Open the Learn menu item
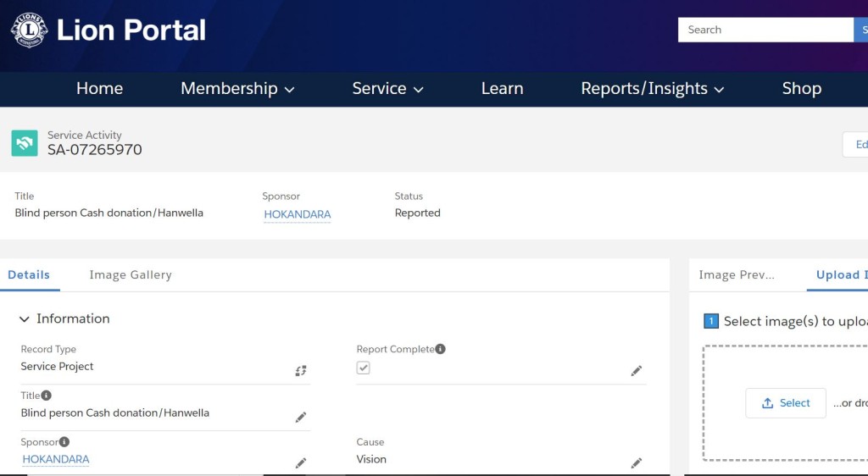Screen dimensions: 868x476 click(502, 88)
